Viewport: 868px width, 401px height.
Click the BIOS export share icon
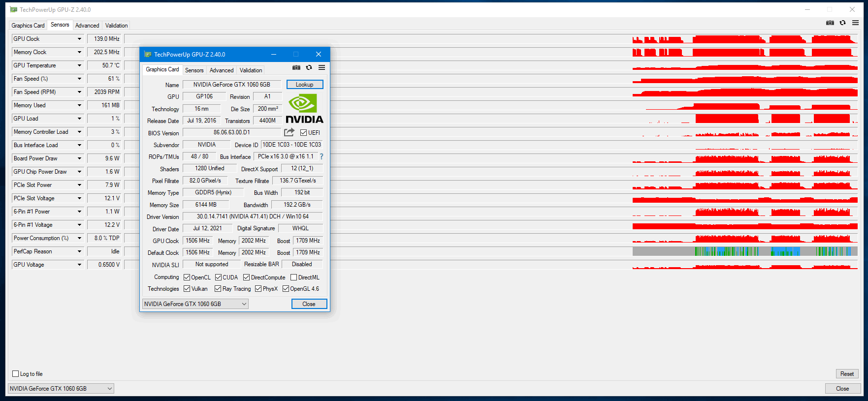pyautogui.click(x=289, y=132)
